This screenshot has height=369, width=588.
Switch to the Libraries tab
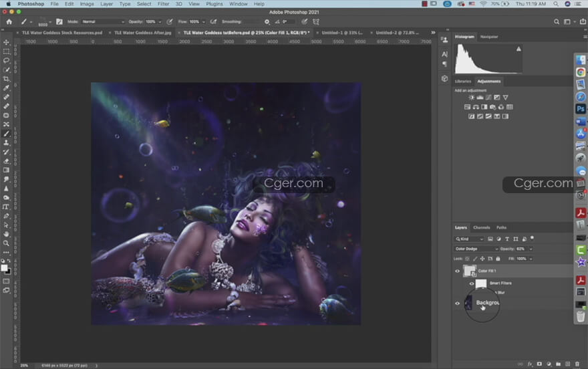point(463,82)
